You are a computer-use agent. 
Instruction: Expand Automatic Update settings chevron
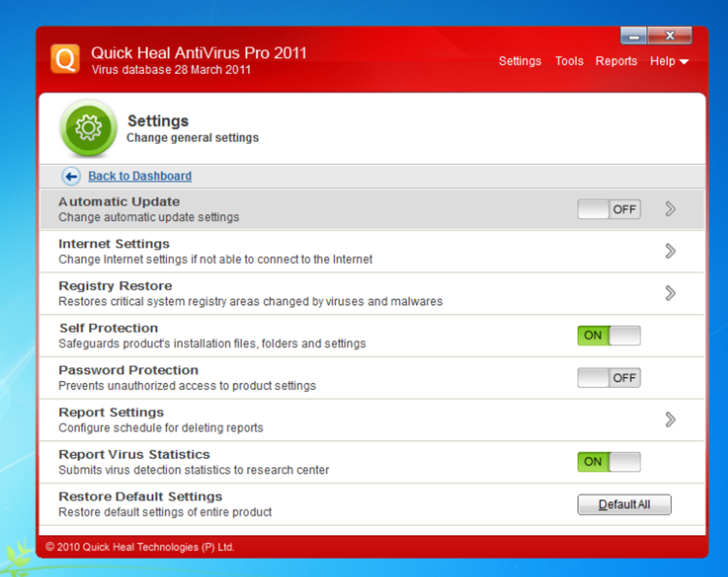tap(670, 209)
